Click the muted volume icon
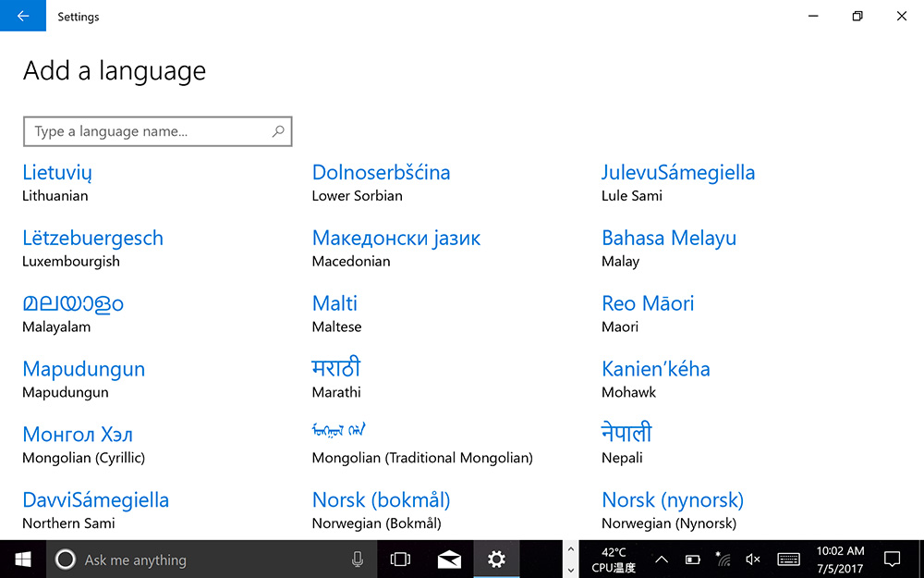The height and width of the screenshot is (578, 924). (x=752, y=560)
